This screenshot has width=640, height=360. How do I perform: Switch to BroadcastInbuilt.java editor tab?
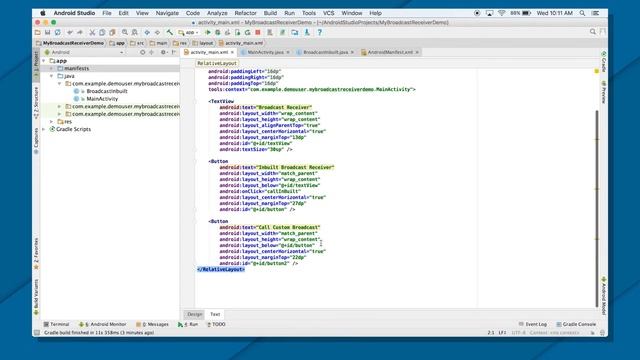click(325, 52)
